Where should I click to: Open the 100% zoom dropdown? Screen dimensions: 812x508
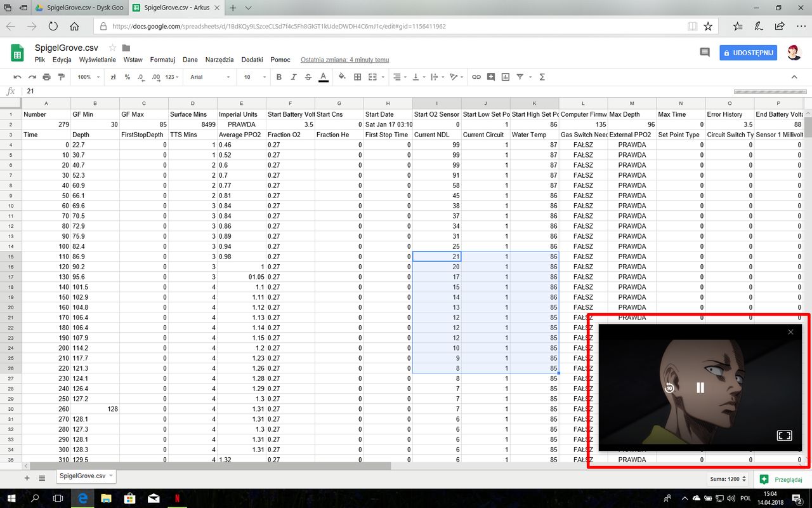click(88, 77)
